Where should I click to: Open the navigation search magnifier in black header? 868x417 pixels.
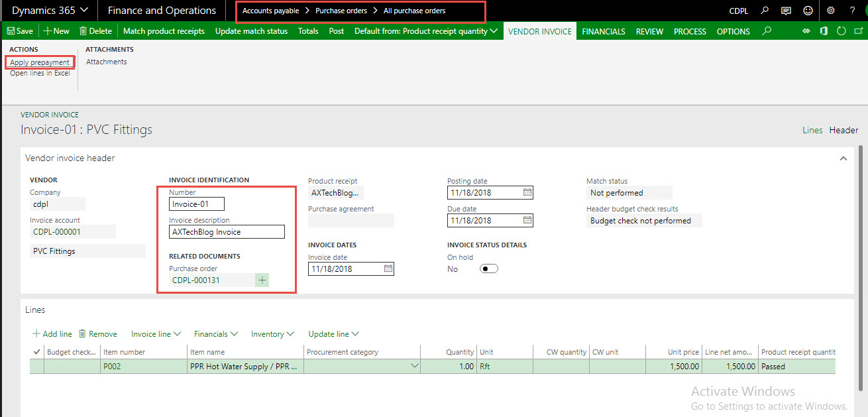[765, 11]
